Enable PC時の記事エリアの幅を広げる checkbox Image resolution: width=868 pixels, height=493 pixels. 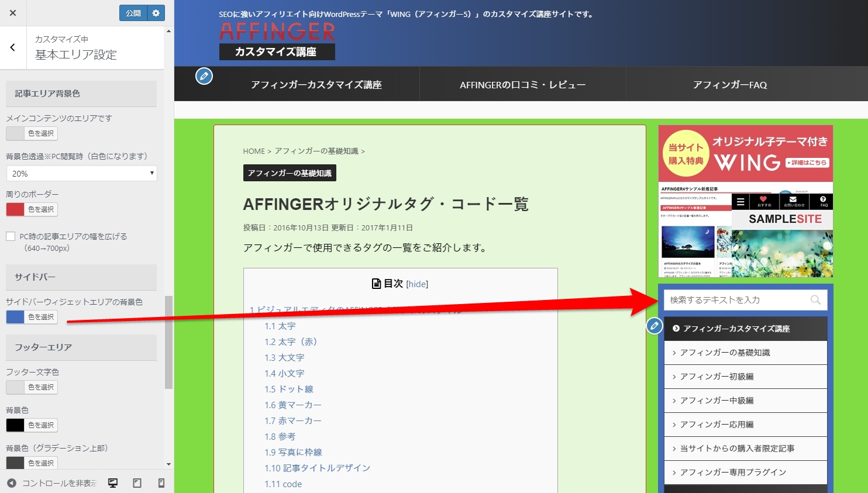coord(11,236)
